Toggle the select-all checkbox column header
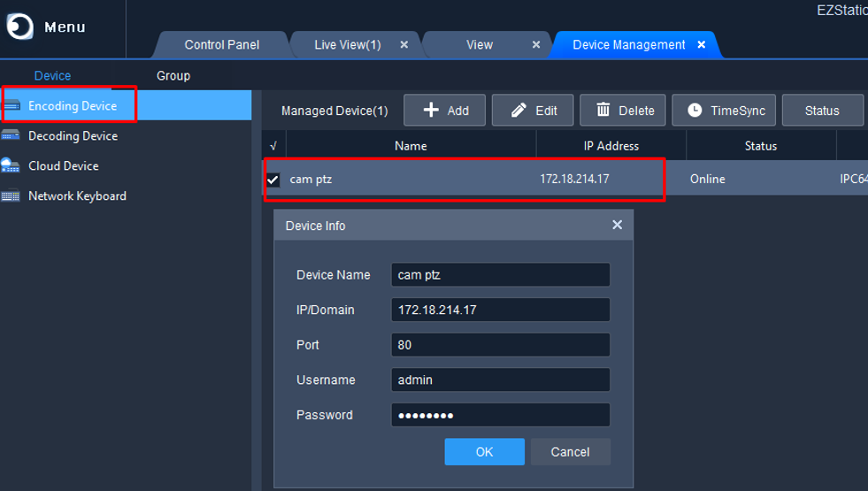Viewport: 868px width, 491px height. point(273,146)
